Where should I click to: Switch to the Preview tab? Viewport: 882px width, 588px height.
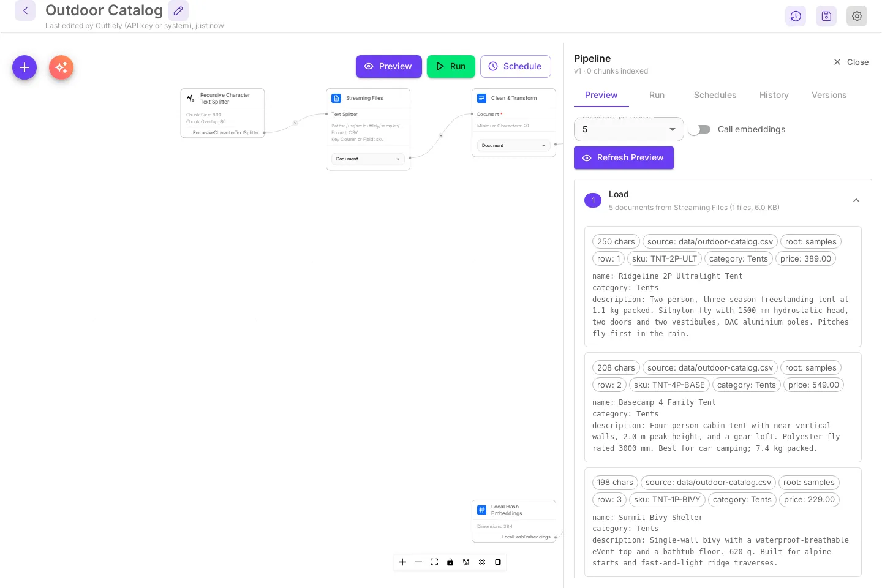(x=601, y=95)
